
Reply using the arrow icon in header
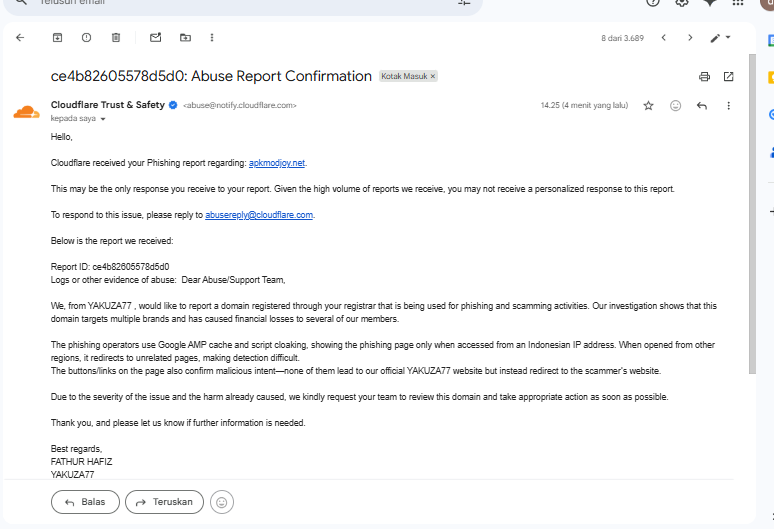(x=701, y=106)
